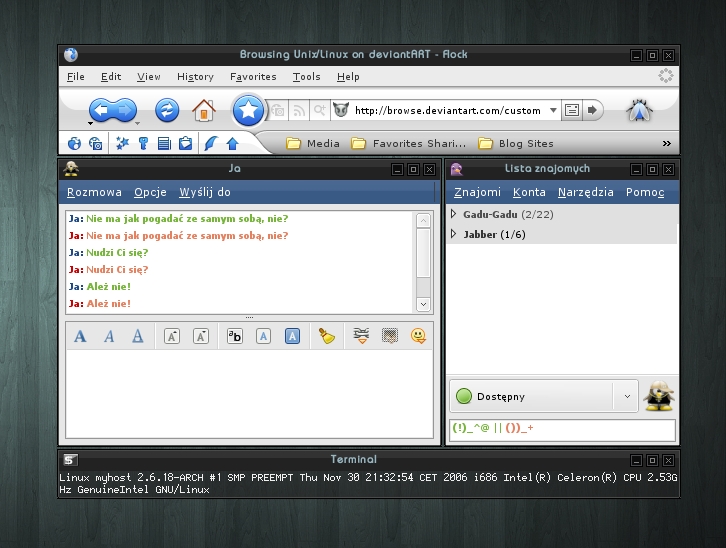Open the Media favorites folder

pos(313,143)
